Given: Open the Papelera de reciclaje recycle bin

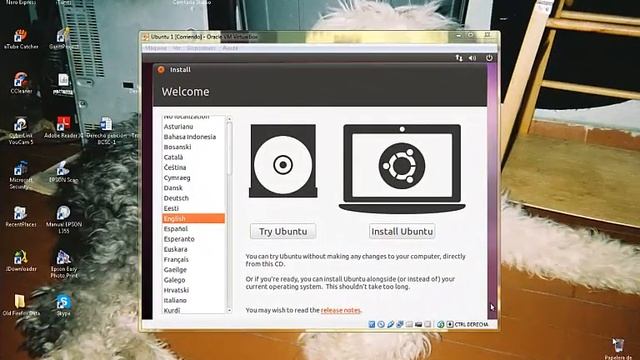Looking at the screenshot, I should click(x=618, y=348).
